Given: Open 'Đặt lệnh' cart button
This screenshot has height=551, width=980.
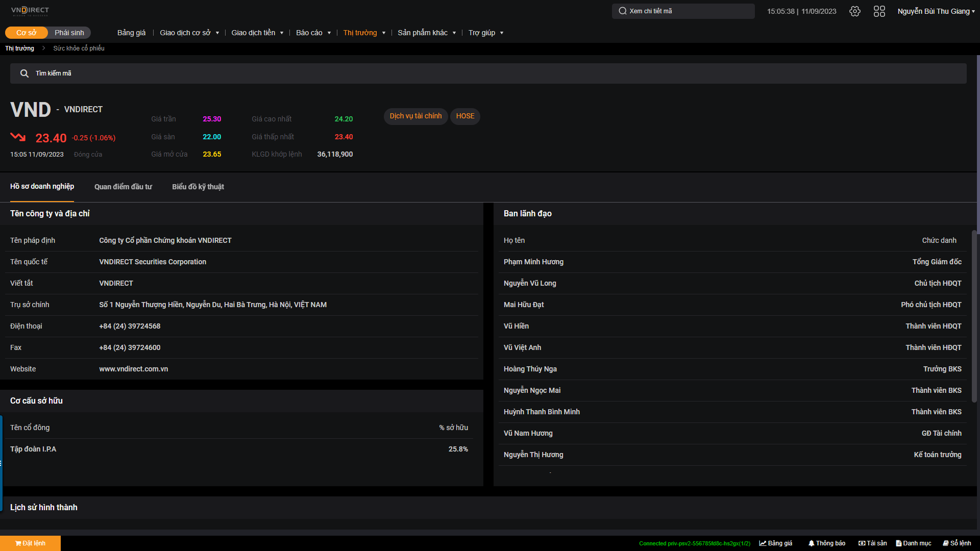Looking at the screenshot, I should [x=30, y=543].
